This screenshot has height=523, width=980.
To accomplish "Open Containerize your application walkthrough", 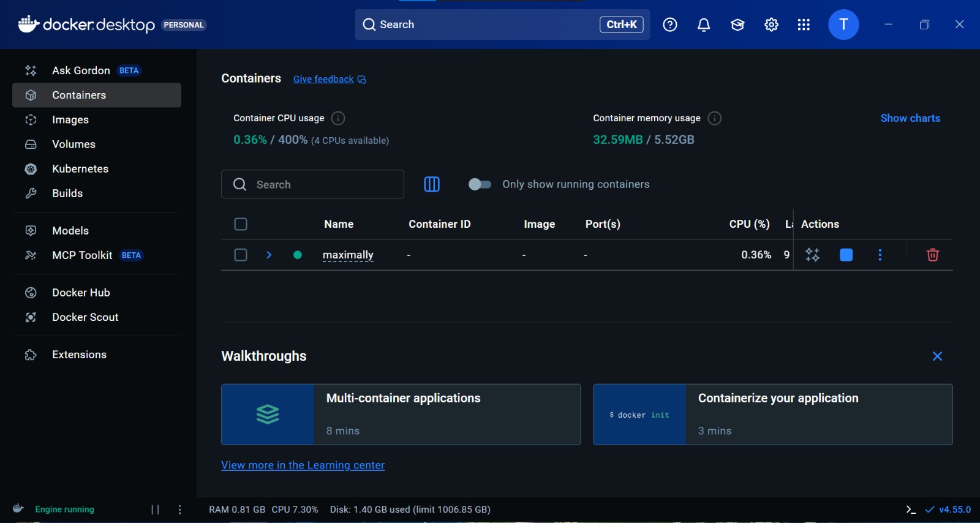I will (773, 415).
